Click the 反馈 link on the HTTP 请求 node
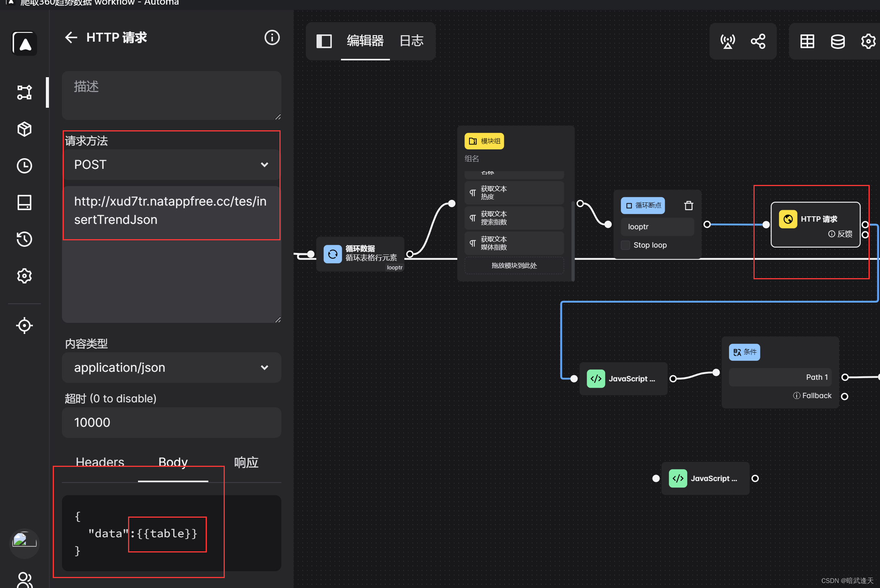The width and height of the screenshot is (880, 588). (840, 233)
